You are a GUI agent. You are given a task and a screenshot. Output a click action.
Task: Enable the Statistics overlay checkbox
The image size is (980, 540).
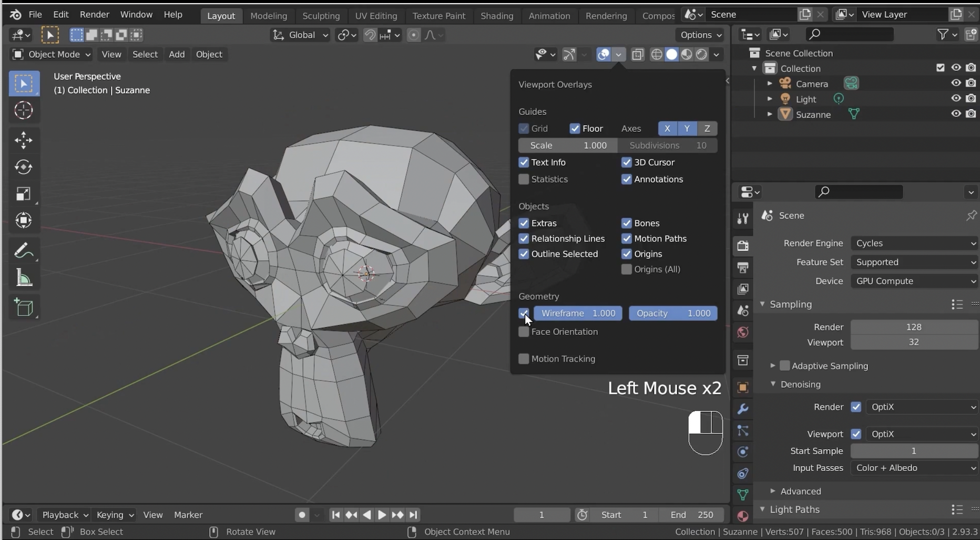click(524, 179)
